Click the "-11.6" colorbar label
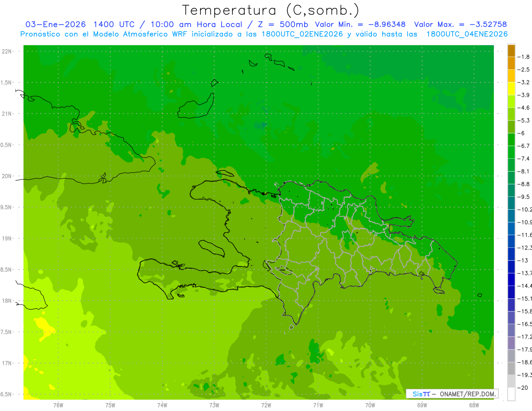The height and width of the screenshot is (411, 532). tap(525, 235)
